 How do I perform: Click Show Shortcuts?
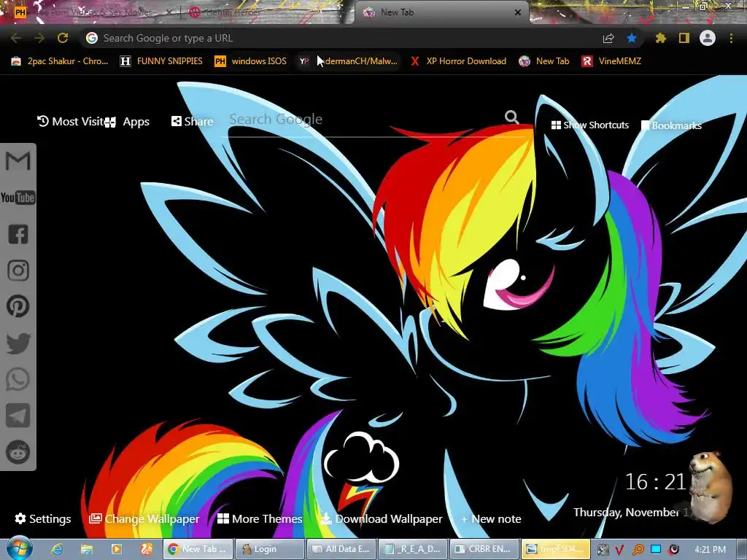tap(589, 125)
